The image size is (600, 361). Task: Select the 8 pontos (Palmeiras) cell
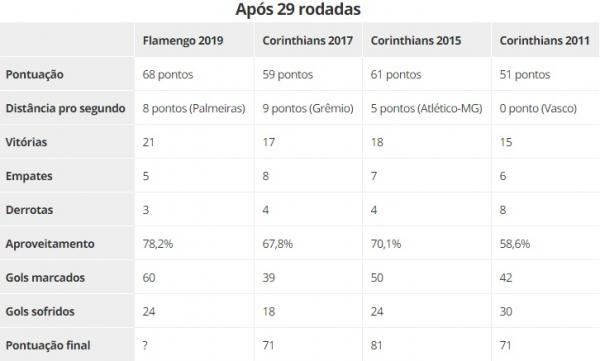194,108
